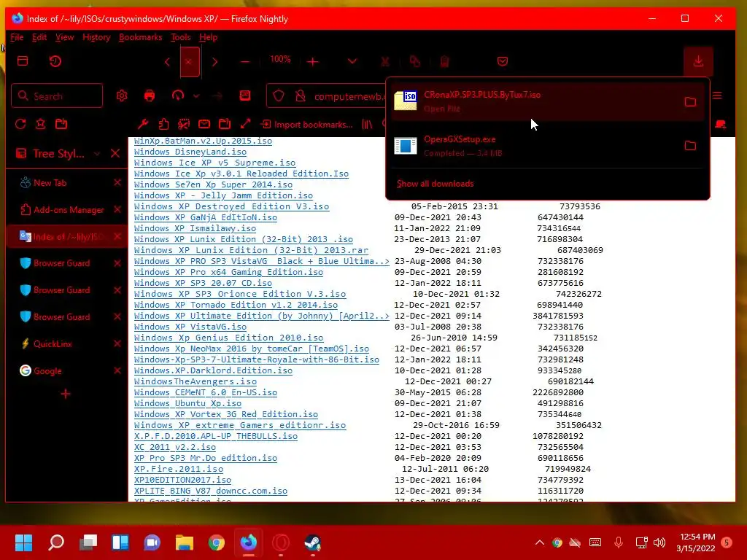Download Windows_DisneyLand.iso link
Image resolution: width=747 pixels, height=560 pixels.
(190, 152)
